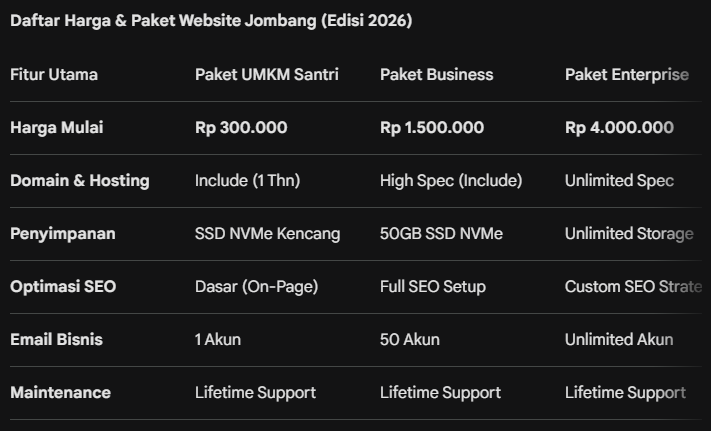Screen dimensions: 711x431
Task: Click the '50 Akun' cell
Action: click(x=409, y=339)
